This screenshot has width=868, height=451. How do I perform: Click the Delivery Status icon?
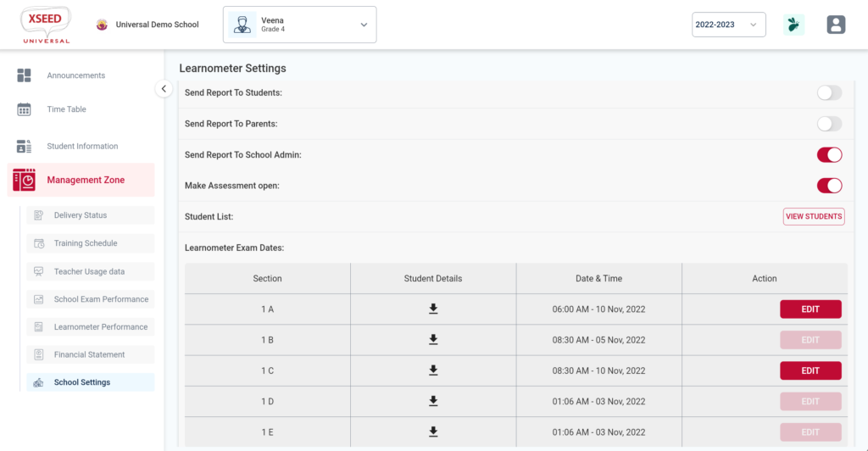(38, 215)
